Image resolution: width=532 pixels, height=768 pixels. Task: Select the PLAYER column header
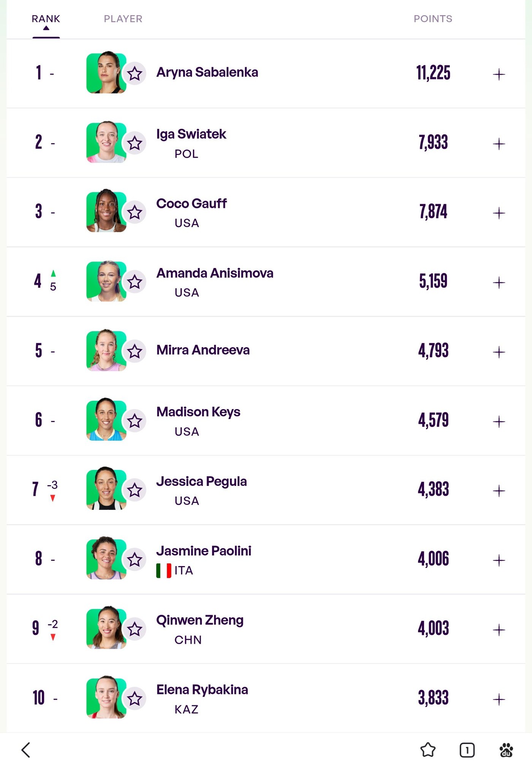123,19
